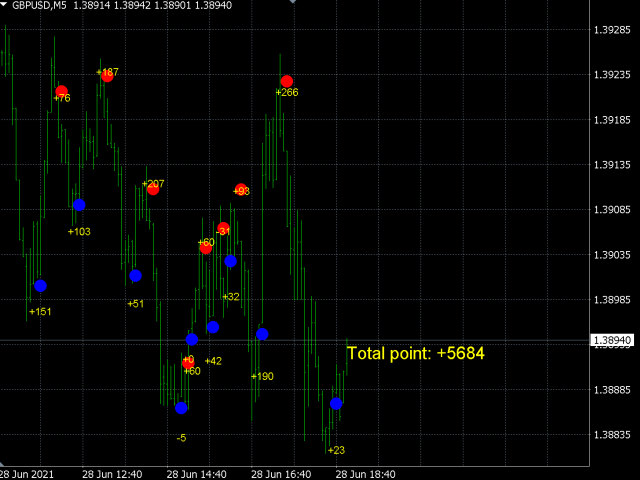Screen dimensions: 640x480
Task: Select the blue dot above +190
Action: (262, 334)
